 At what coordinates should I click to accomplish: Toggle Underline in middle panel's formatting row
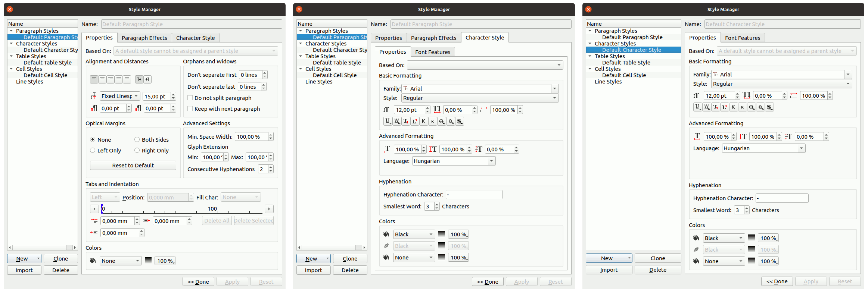388,121
